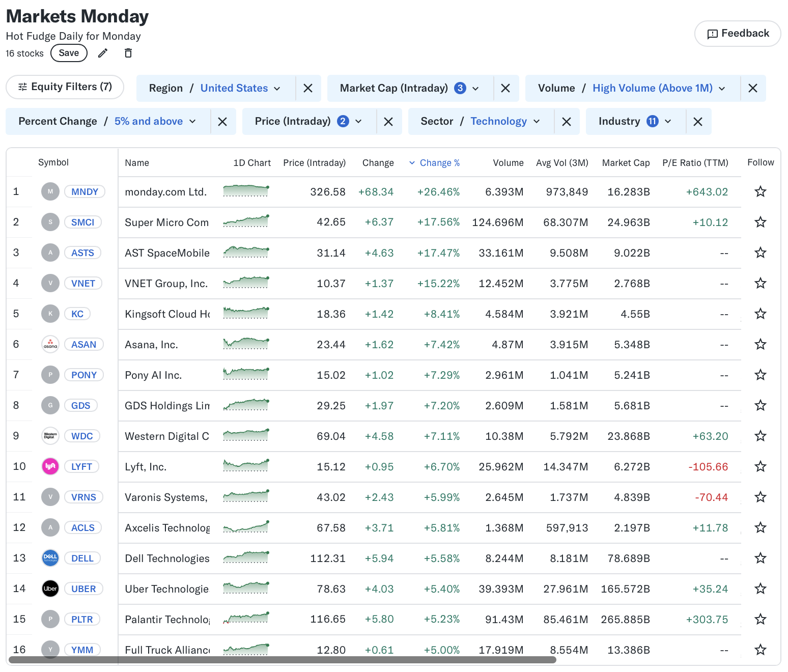Click the sort chevron beside Change %
This screenshot has width=788, height=672.
411,163
